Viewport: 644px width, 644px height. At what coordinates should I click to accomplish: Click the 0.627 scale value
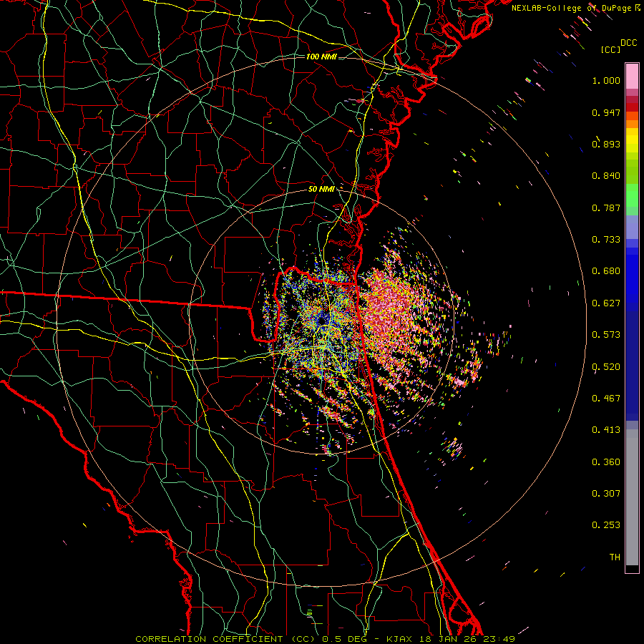click(x=606, y=303)
